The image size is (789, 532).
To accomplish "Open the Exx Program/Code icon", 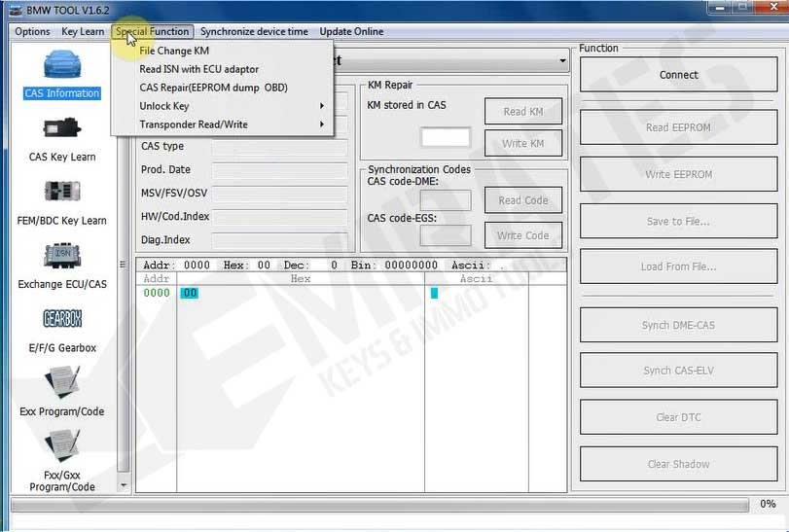I will click(x=62, y=383).
